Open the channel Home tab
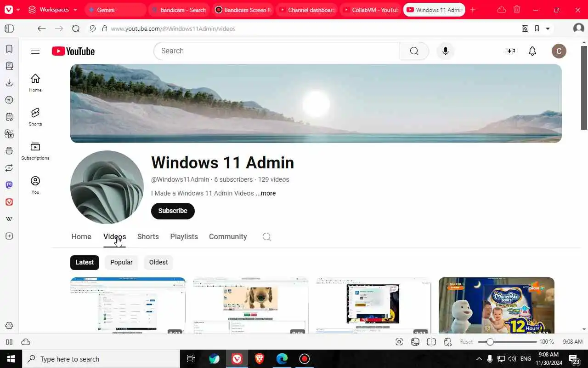 [81, 236]
